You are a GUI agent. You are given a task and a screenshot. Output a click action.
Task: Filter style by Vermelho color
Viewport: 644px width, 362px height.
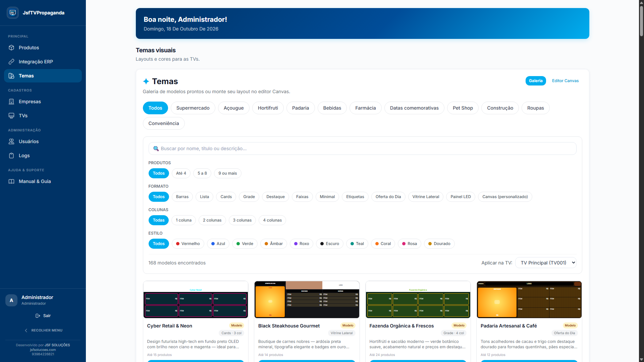coord(188,244)
